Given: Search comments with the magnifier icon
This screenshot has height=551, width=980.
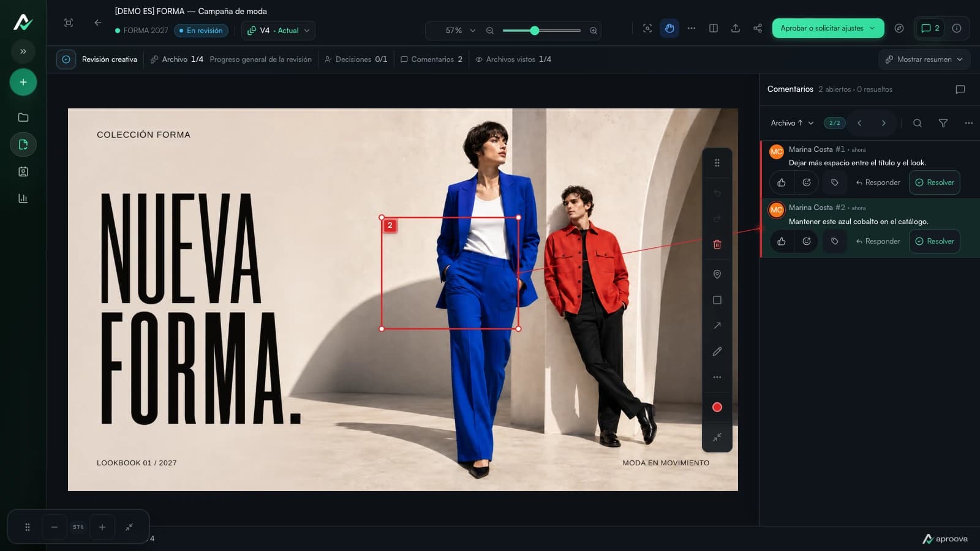Looking at the screenshot, I should tap(918, 123).
